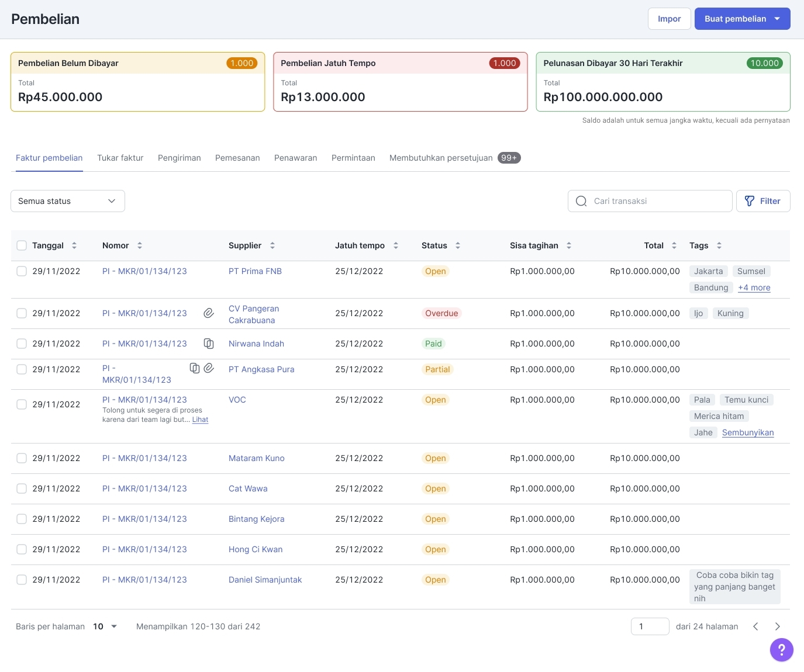Image resolution: width=804 pixels, height=672 pixels.
Task: Click the attachment paperclip icon in CV Pangeran row
Action: click(x=208, y=313)
